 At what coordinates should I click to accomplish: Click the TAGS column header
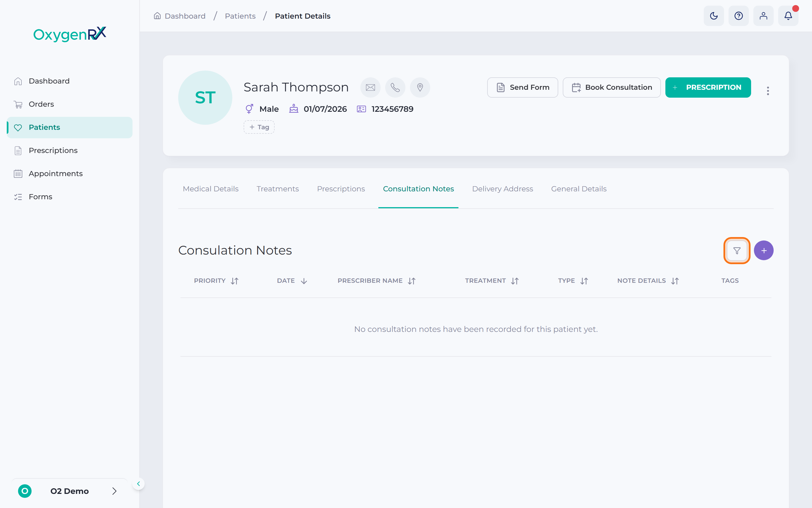730,281
